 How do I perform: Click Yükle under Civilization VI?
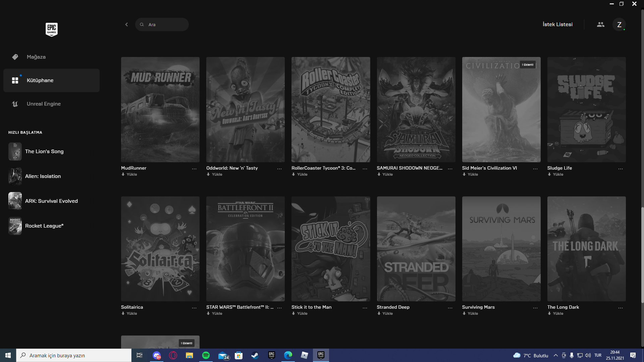(470, 174)
